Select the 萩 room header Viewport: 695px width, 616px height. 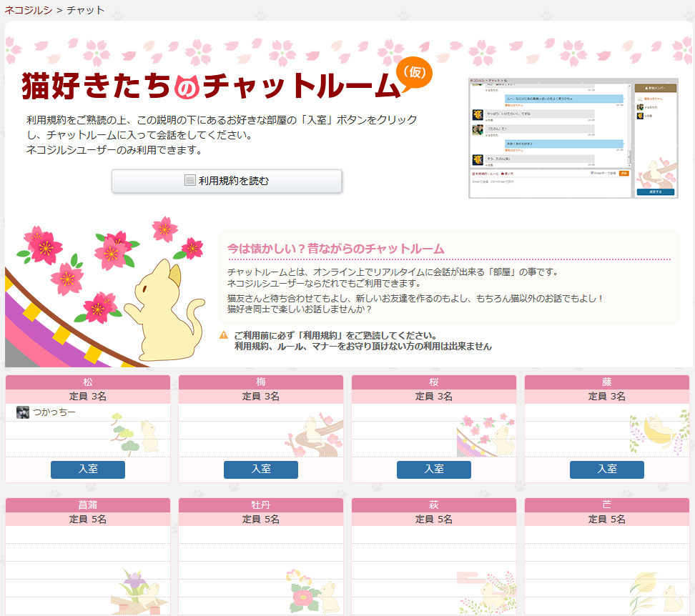pyautogui.click(x=434, y=505)
